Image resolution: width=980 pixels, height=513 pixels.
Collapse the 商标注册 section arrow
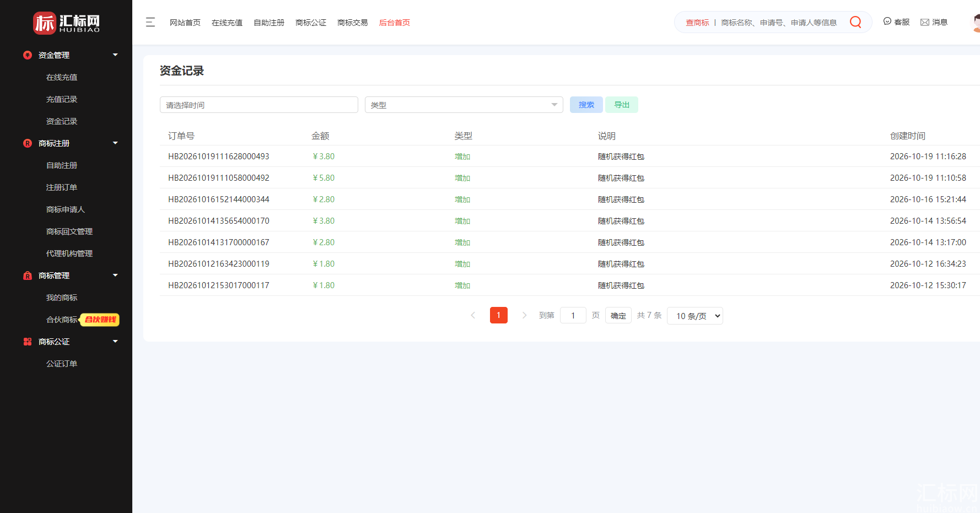115,143
